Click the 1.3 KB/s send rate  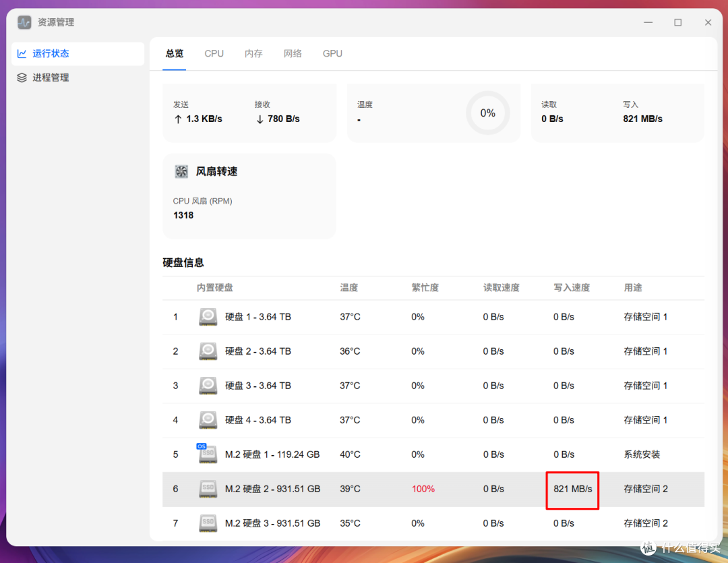[204, 119]
